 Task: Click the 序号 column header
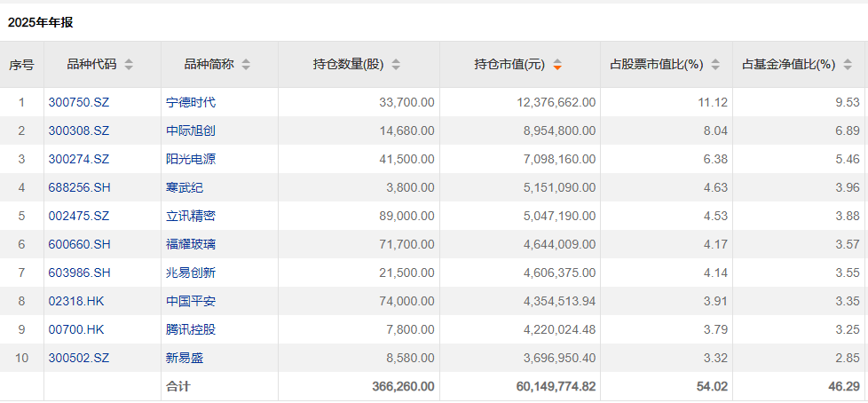[x=22, y=65]
